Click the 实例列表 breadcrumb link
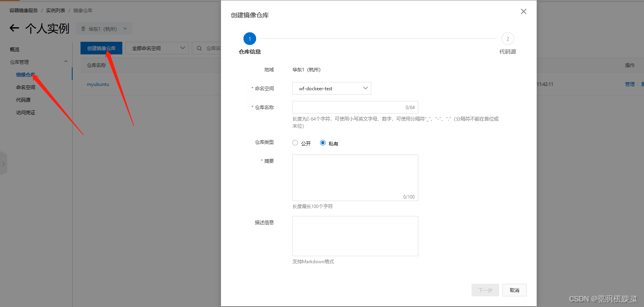This screenshot has height=307, width=644. pyautogui.click(x=56, y=10)
